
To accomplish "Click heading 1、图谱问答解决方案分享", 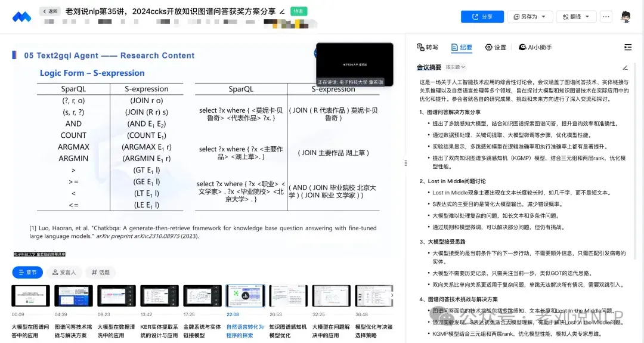I will tap(450, 112).
